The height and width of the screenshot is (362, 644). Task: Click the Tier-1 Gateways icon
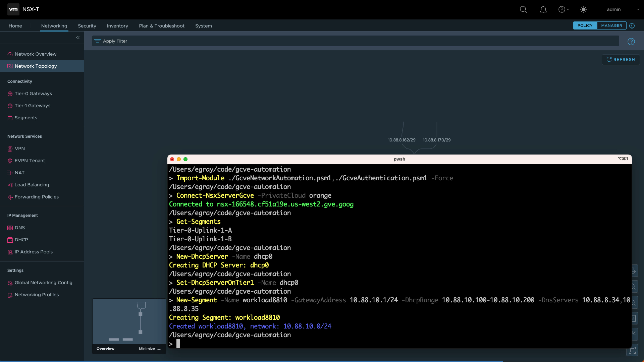tap(10, 106)
